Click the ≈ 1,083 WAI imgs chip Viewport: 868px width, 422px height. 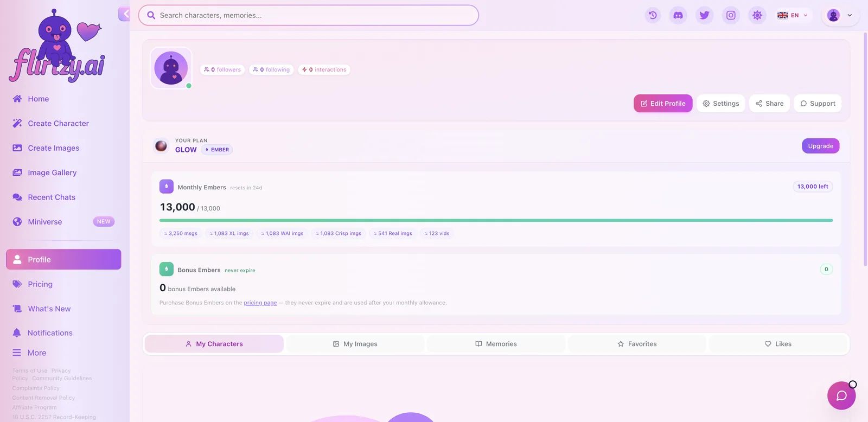[282, 233]
